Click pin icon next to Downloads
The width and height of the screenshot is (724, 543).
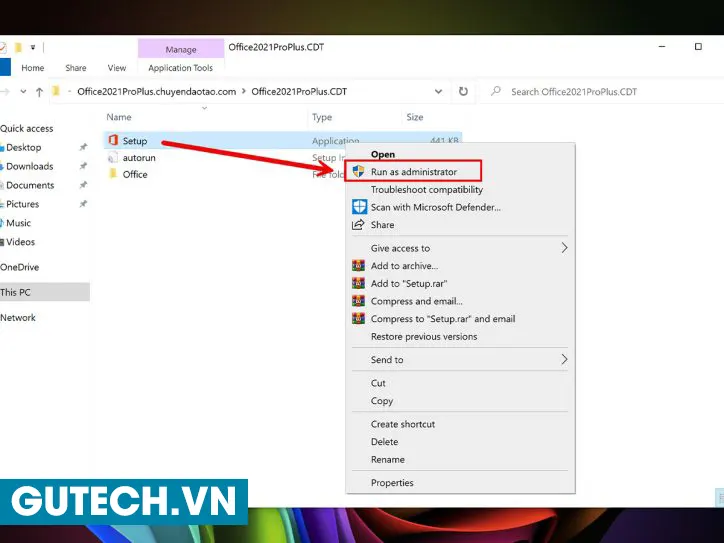(83, 166)
